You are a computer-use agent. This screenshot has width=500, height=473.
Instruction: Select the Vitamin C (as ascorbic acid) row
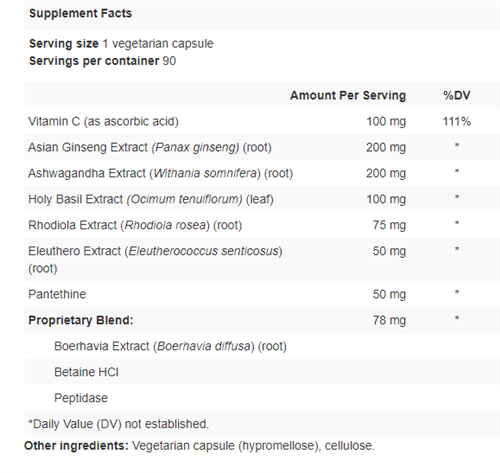pyautogui.click(x=262, y=121)
